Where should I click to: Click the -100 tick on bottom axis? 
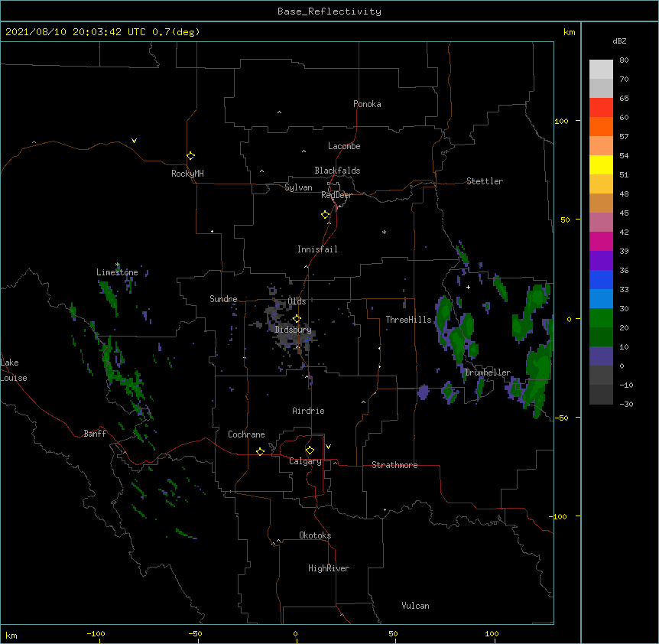point(96,633)
